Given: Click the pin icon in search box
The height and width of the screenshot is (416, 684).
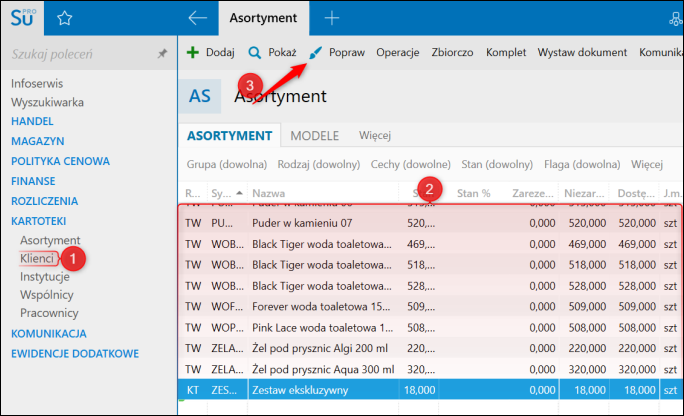Looking at the screenshot, I should pos(162,54).
